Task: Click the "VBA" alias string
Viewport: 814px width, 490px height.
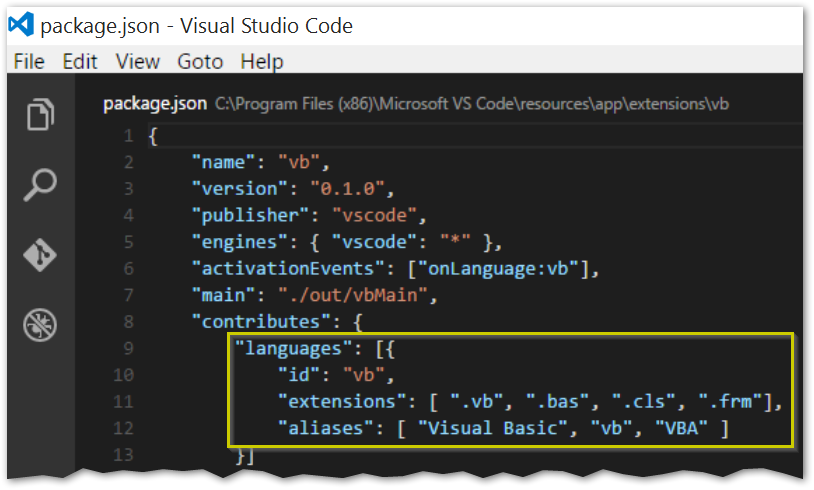Action: [x=681, y=428]
